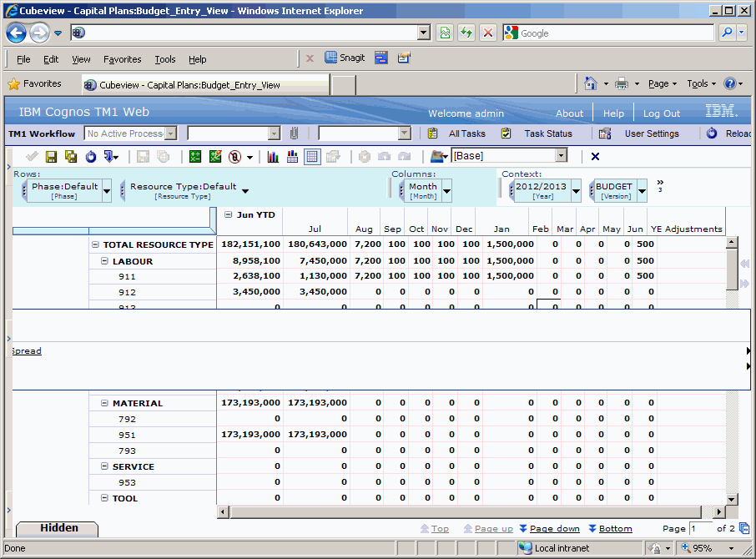Switch to the Hidden sheet tab
The image size is (756, 559).
tap(58, 529)
